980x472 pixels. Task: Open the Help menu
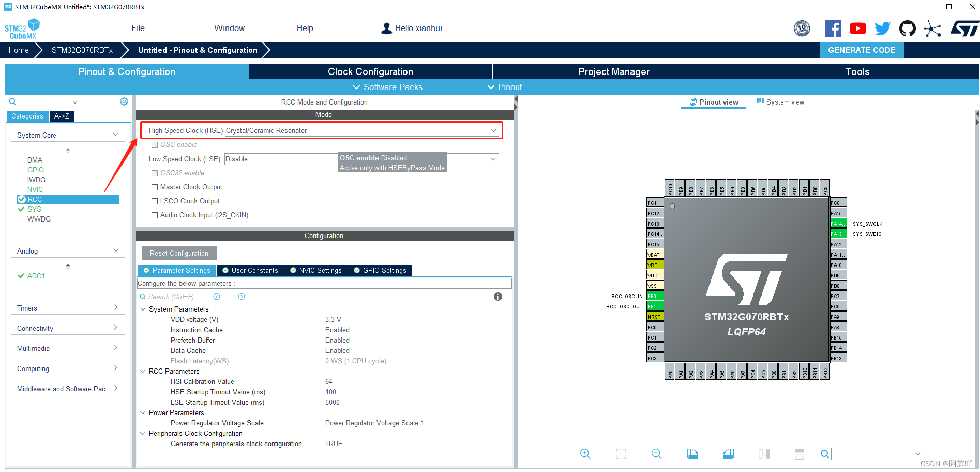[x=305, y=28]
